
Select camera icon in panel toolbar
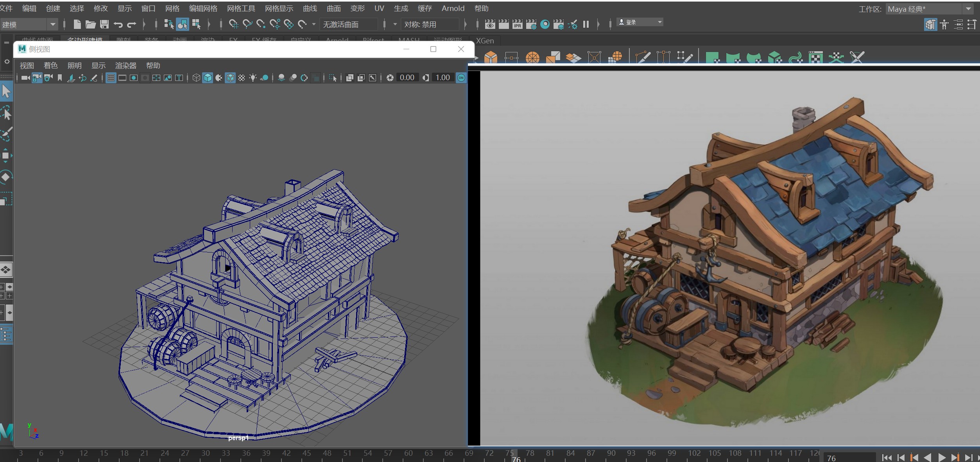pyautogui.click(x=26, y=78)
